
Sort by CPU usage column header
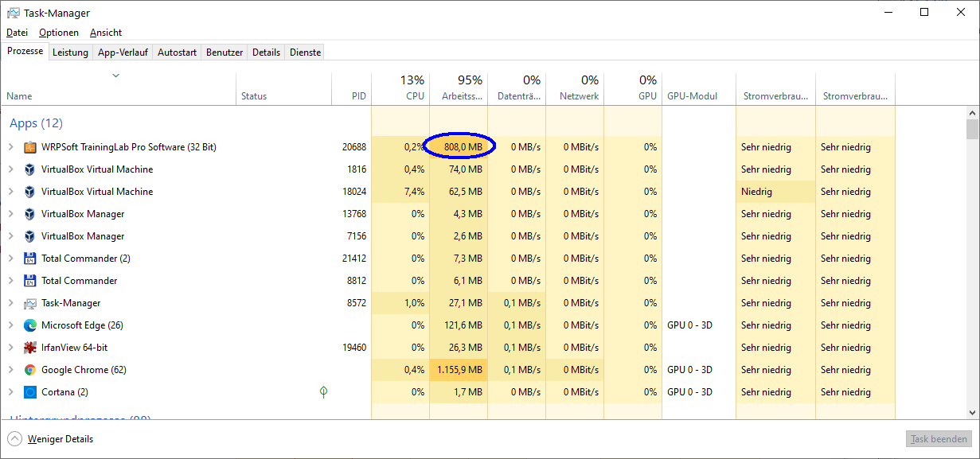pyautogui.click(x=400, y=88)
